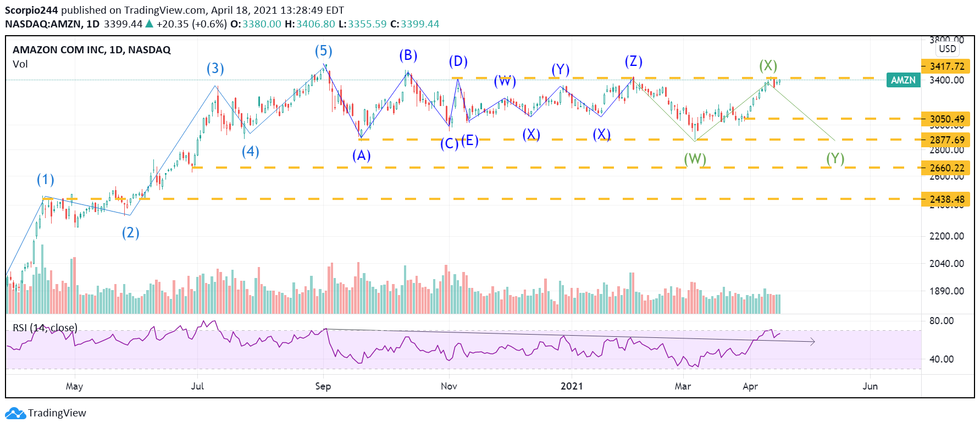Image resolution: width=980 pixels, height=428 pixels.
Task: Click the low price L:3355.59
Action: tap(362, 24)
